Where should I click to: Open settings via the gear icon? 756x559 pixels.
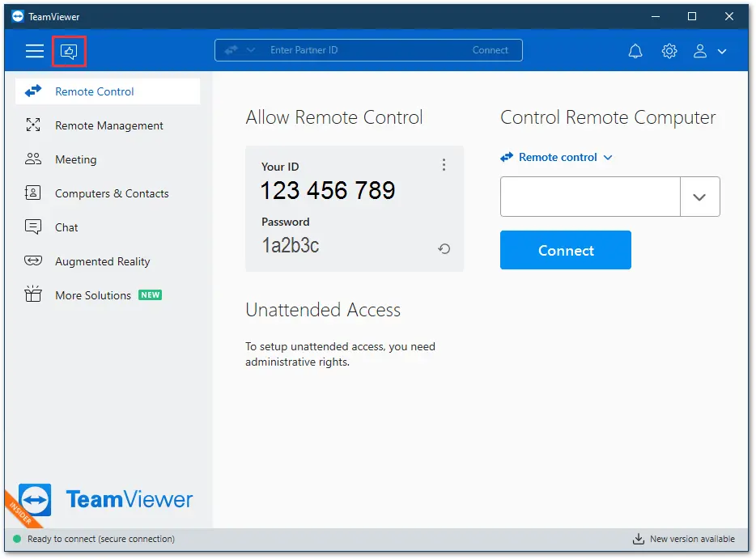(x=669, y=51)
